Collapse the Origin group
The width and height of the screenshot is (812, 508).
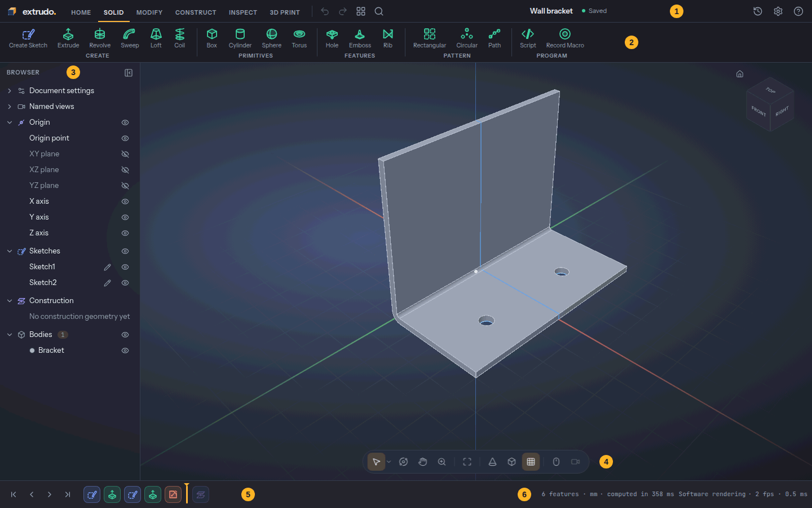(10, 122)
